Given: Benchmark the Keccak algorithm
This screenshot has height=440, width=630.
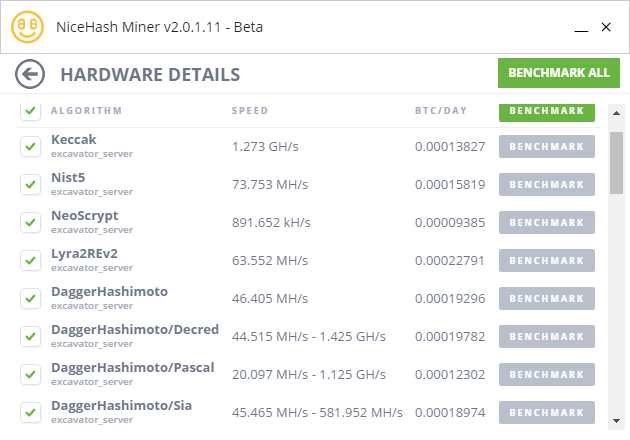Looking at the screenshot, I should (x=546, y=147).
